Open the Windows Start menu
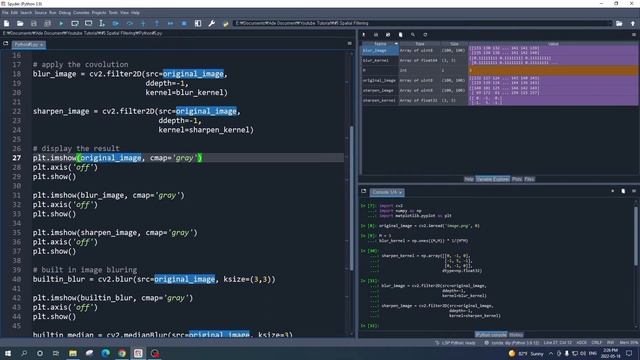 click(x=8, y=353)
